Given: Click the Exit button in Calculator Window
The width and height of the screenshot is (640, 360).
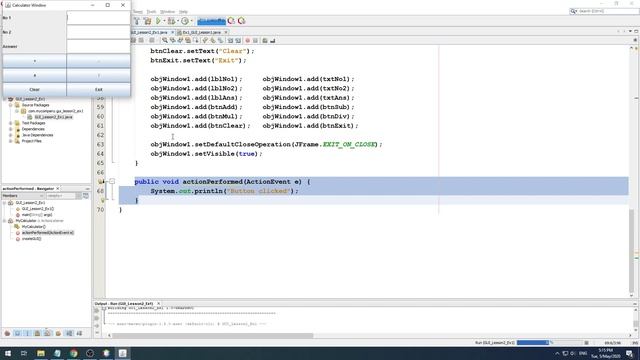Looking at the screenshot, I should click(x=98, y=89).
